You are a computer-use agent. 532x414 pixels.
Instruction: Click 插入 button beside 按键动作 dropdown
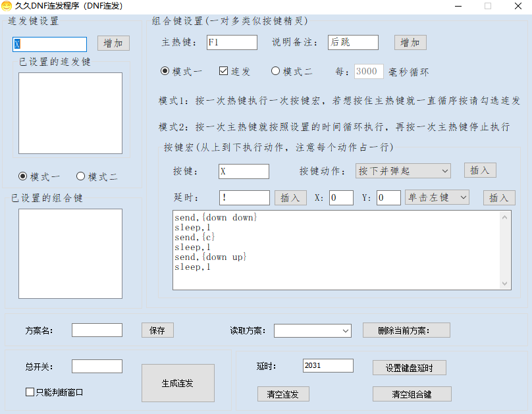pyautogui.click(x=480, y=170)
